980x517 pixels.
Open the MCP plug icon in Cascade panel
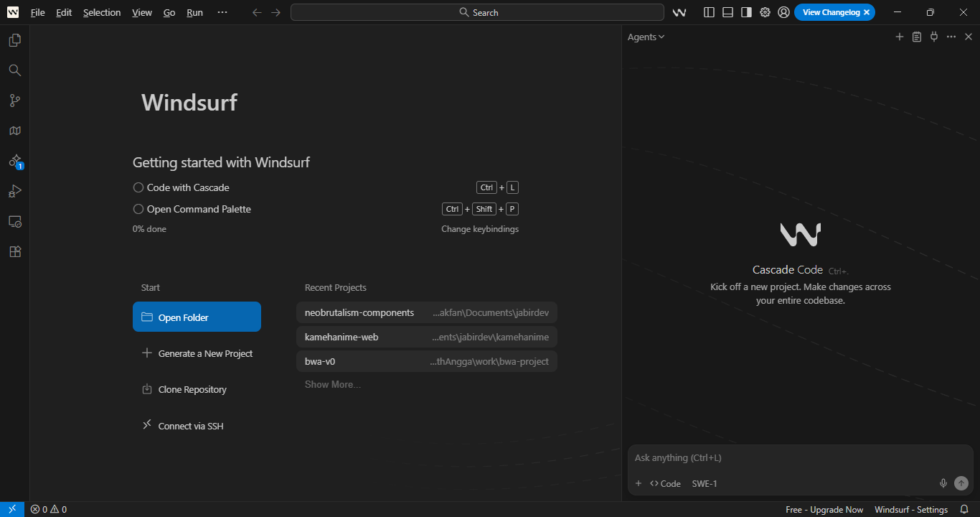point(933,37)
